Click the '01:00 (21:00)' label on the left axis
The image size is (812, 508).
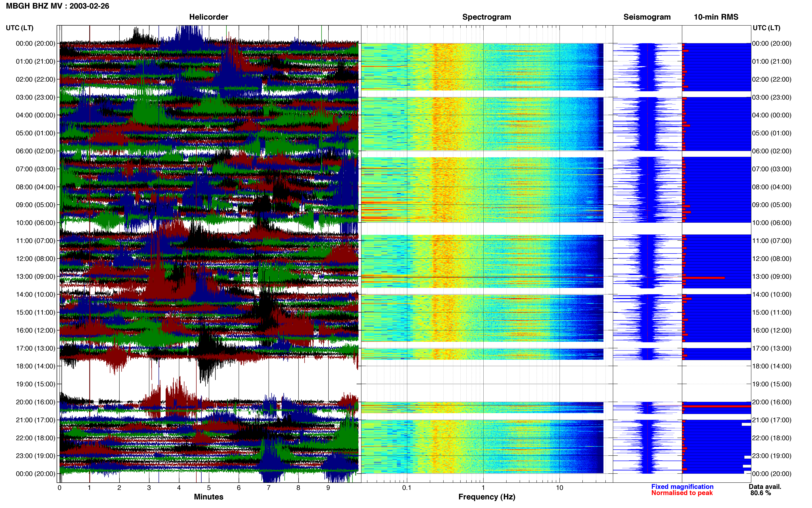[x=36, y=61]
